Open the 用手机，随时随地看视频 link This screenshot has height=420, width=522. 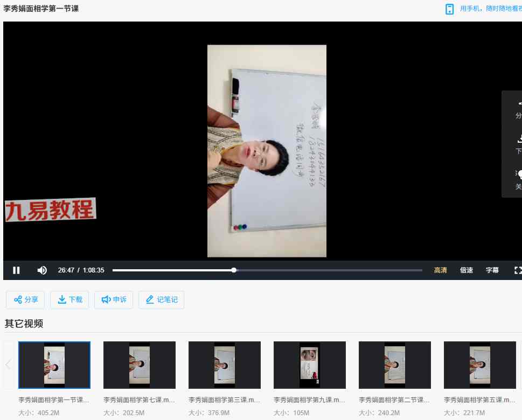pos(490,9)
